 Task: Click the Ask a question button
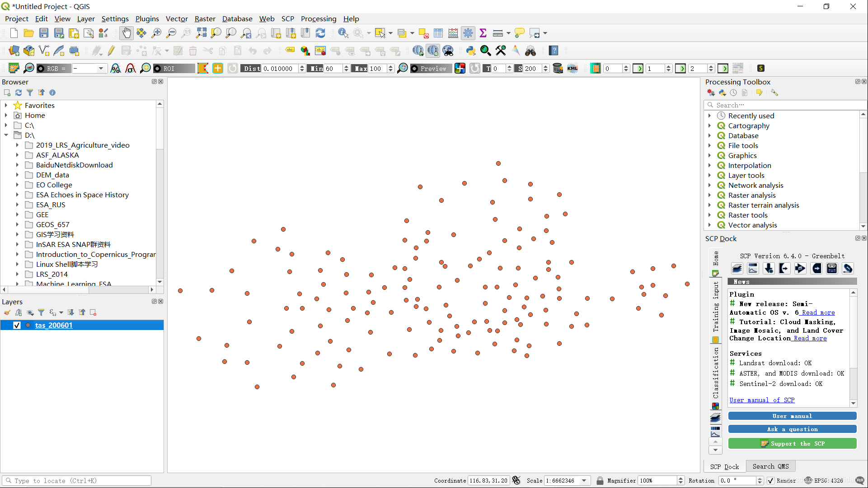pos(792,429)
